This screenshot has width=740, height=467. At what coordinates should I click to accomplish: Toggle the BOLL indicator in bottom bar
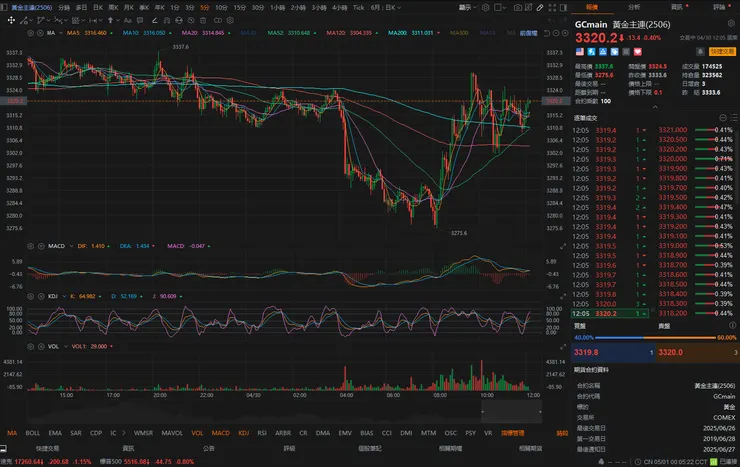pos(33,433)
